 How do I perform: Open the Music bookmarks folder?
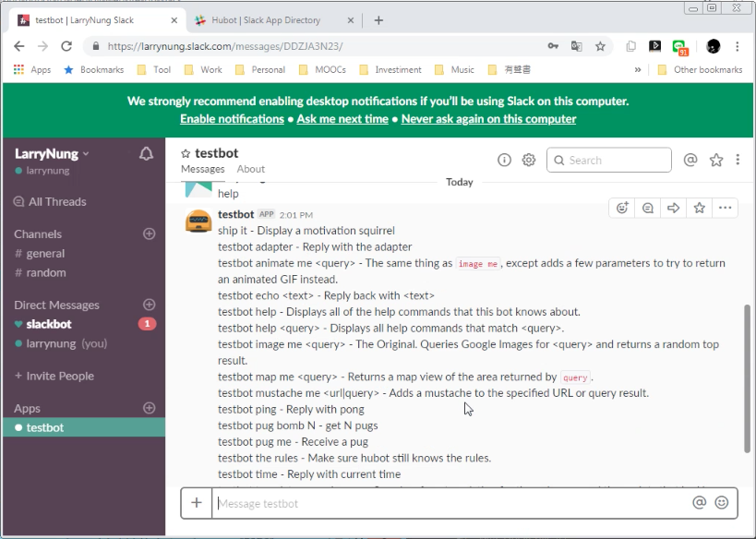pos(455,69)
